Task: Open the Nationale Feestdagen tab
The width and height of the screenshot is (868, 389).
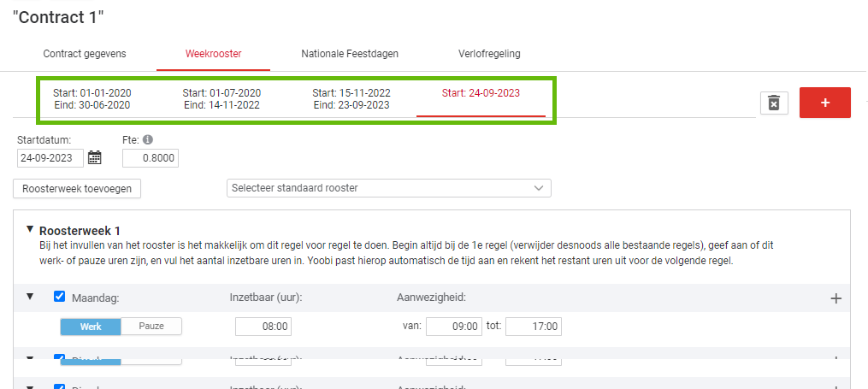Action: pyautogui.click(x=350, y=54)
